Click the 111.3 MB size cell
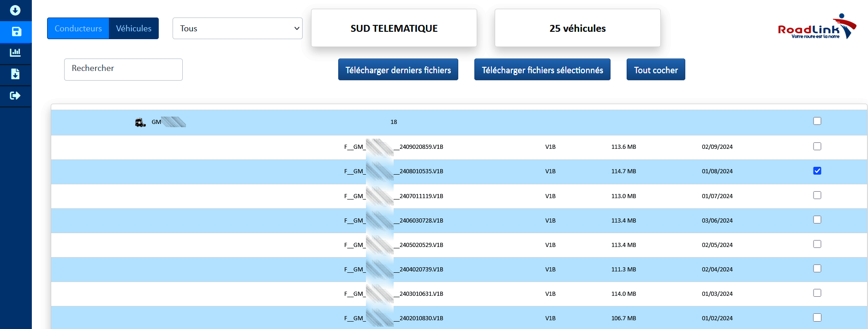The height and width of the screenshot is (329, 868). pyautogui.click(x=623, y=270)
